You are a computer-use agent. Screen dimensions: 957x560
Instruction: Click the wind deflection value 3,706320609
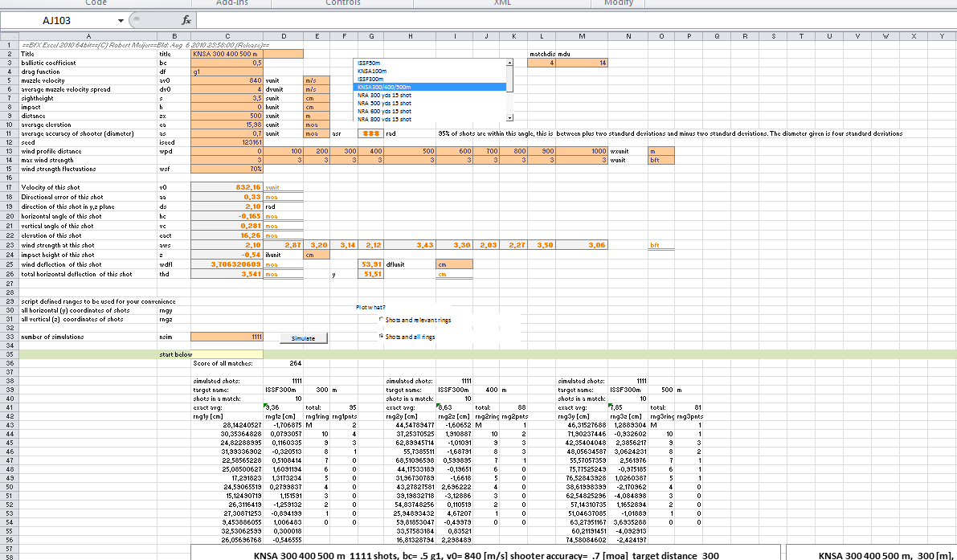click(227, 264)
